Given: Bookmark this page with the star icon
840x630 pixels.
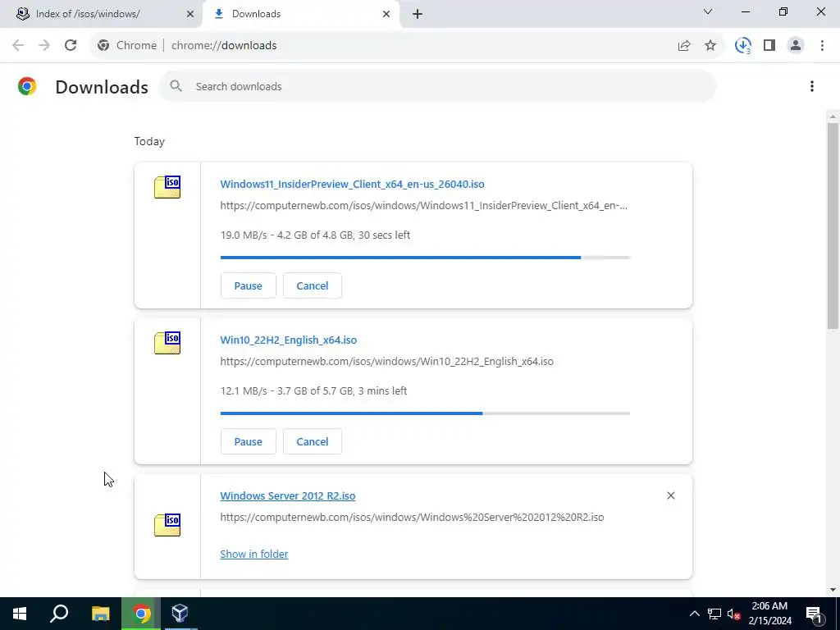Looking at the screenshot, I should coord(710,46).
